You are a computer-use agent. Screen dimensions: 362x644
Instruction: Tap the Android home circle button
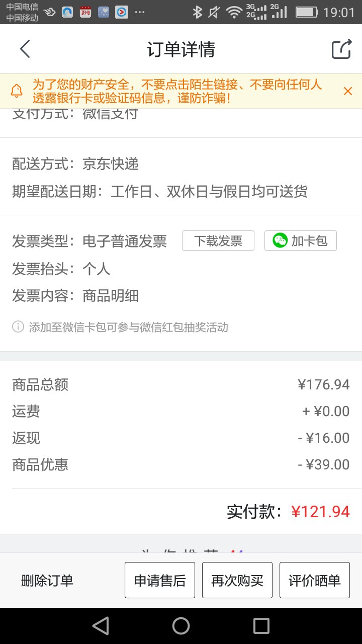181,626
